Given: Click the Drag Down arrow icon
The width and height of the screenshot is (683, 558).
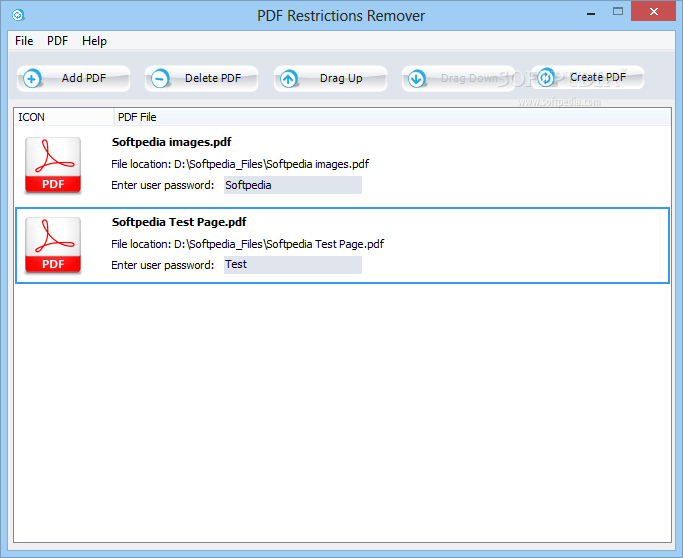Looking at the screenshot, I should click(x=416, y=79).
